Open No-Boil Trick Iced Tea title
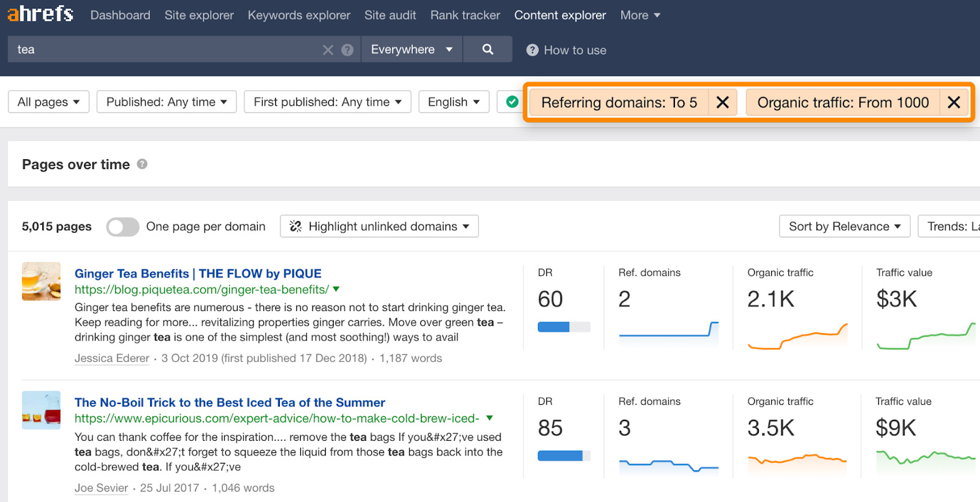The image size is (980, 502). pyautogui.click(x=230, y=402)
